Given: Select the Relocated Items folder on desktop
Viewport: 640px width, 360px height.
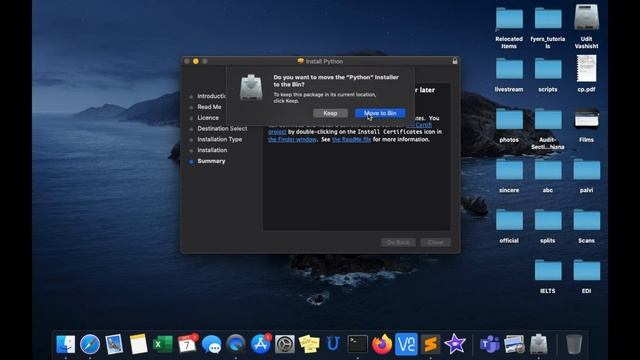Looking at the screenshot, I should [x=509, y=19].
